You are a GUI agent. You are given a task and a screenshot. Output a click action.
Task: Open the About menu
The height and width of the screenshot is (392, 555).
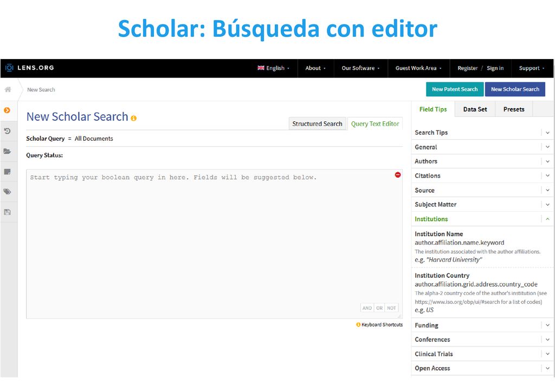click(315, 68)
